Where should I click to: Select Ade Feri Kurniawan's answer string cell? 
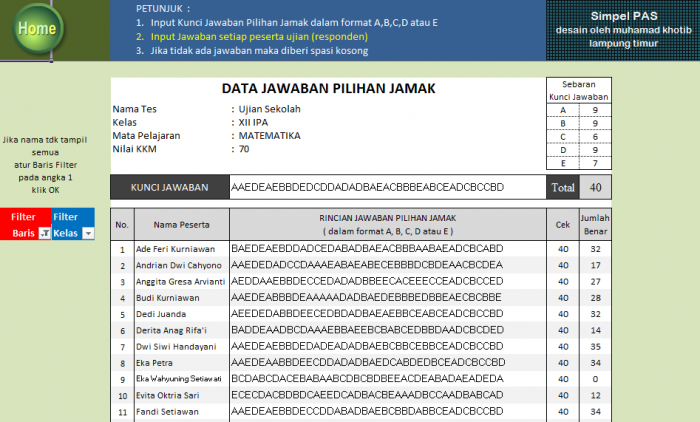click(388, 249)
